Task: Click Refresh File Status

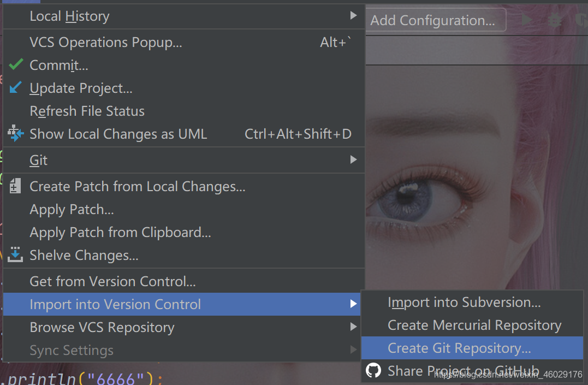Action: point(87,111)
